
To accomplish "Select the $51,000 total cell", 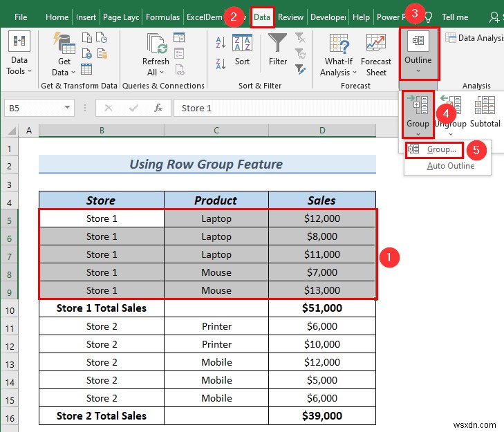I will point(322,308).
